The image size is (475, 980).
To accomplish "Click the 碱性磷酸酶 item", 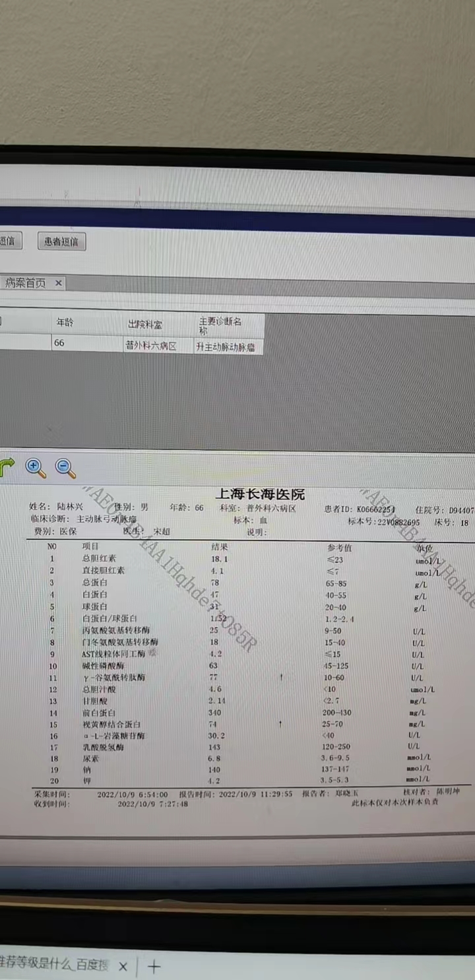I will (x=103, y=666).
